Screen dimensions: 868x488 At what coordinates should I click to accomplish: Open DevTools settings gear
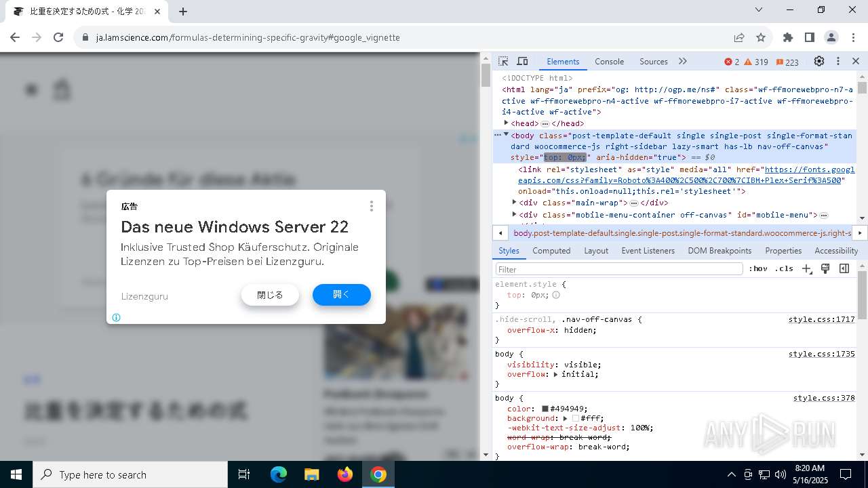pos(819,61)
